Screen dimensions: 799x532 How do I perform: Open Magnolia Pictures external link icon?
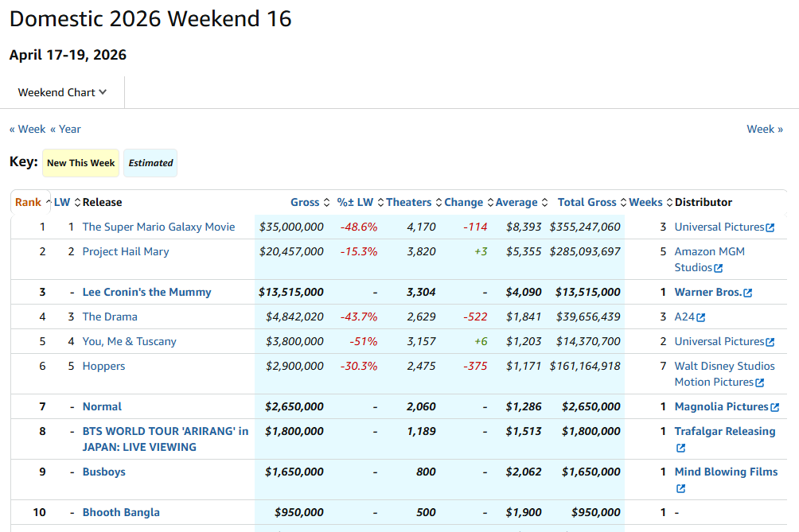tap(774, 407)
